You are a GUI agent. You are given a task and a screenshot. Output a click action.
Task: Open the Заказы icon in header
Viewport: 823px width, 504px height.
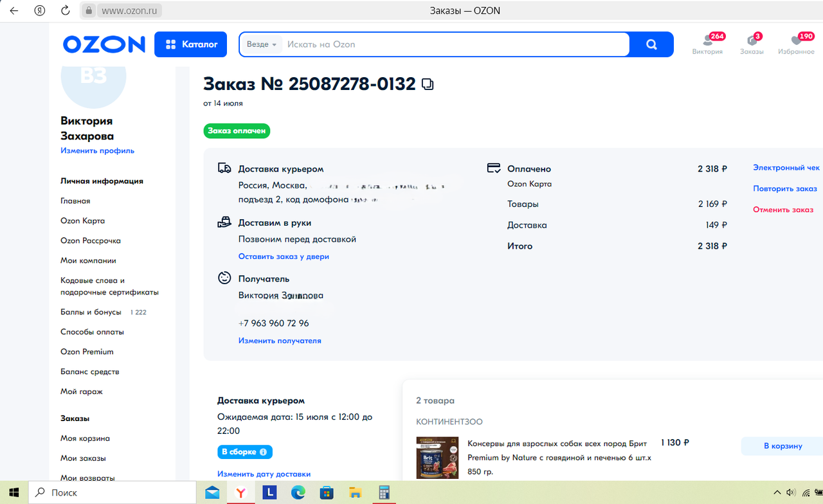tap(752, 44)
